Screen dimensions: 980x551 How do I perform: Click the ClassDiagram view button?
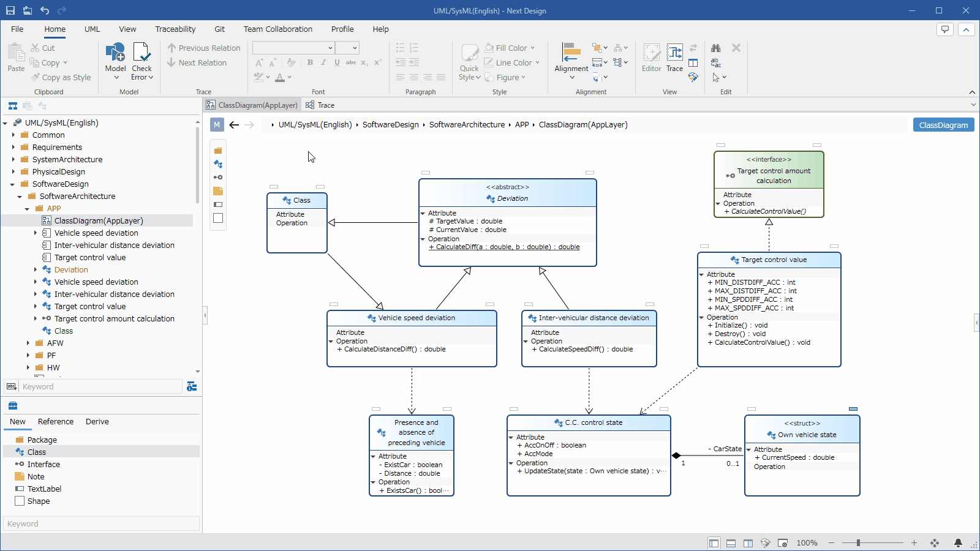pyautogui.click(x=943, y=125)
